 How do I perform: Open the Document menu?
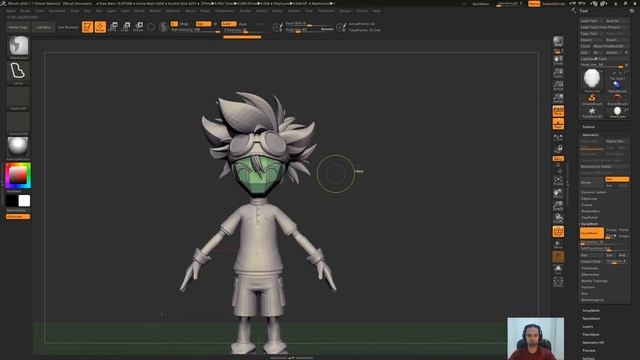tap(57, 11)
